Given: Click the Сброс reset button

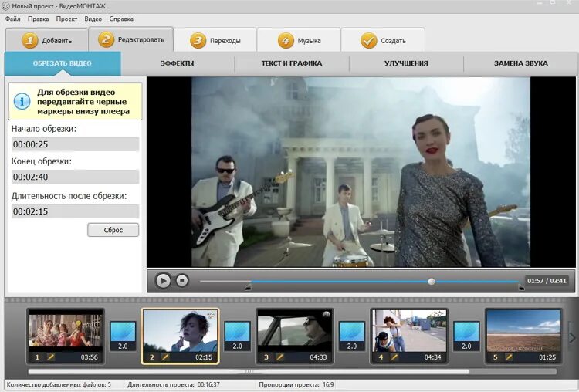Looking at the screenshot, I should coord(113,230).
